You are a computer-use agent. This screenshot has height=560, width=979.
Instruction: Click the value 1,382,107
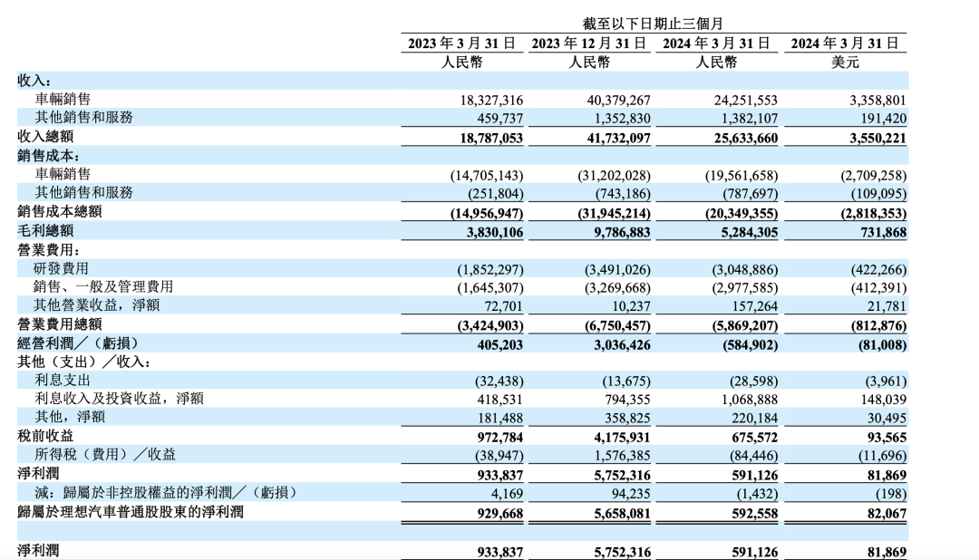[x=750, y=119]
